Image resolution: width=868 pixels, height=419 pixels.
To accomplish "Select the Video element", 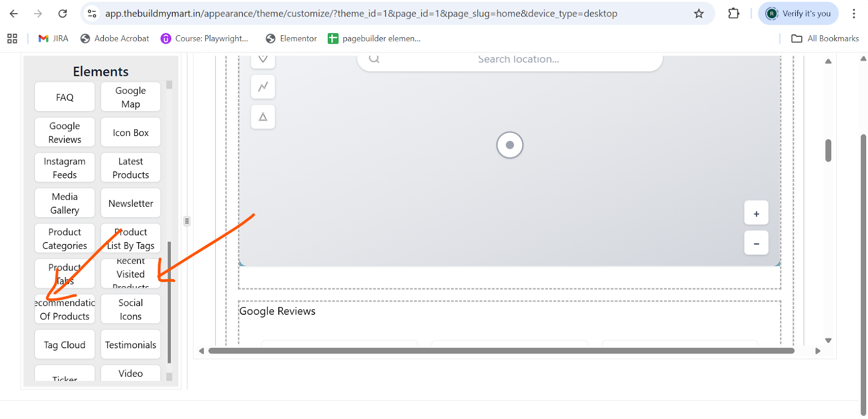I will tap(131, 373).
